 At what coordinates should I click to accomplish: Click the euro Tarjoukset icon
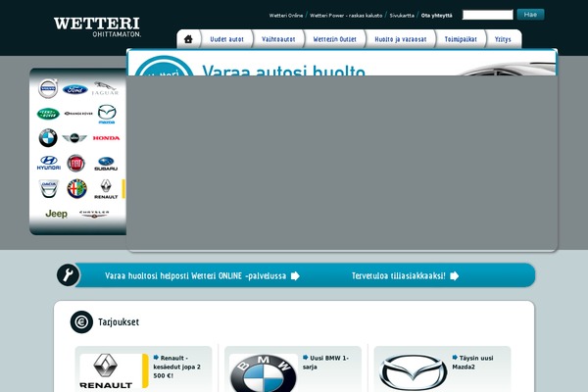[x=81, y=321]
